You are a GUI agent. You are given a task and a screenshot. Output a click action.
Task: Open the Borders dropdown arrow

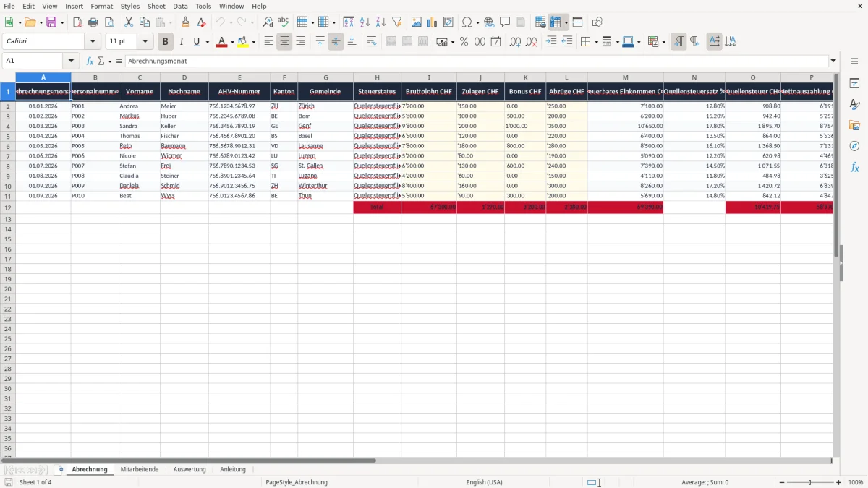pyautogui.click(x=596, y=42)
